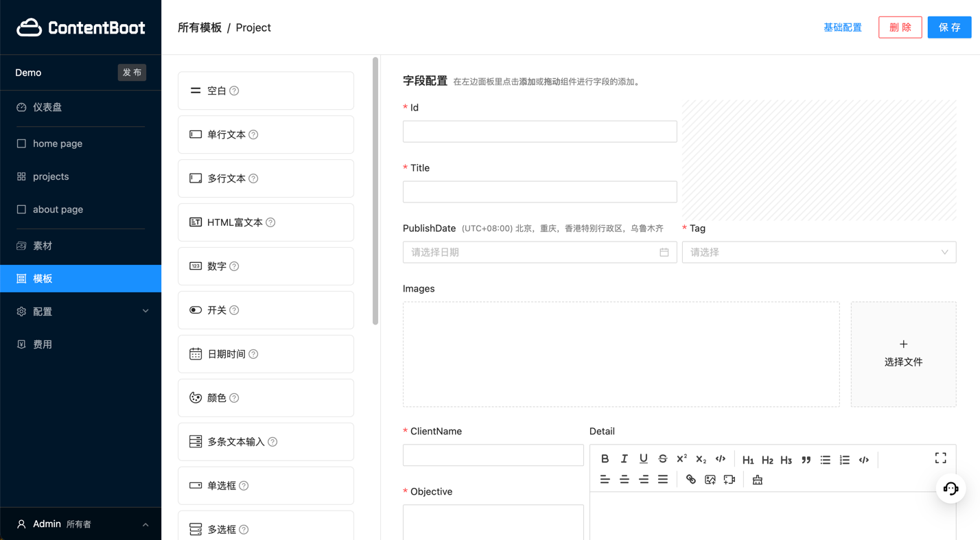This screenshot has width=980, height=540.
Task: Expand the Detail editor to fullscreen
Action: (x=940, y=458)
